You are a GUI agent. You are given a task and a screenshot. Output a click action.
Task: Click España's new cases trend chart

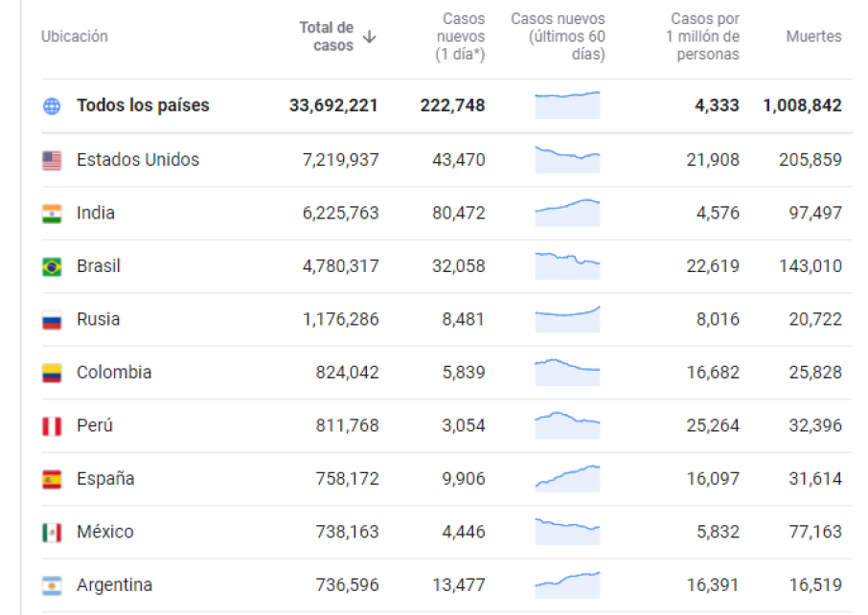point(567,477)
